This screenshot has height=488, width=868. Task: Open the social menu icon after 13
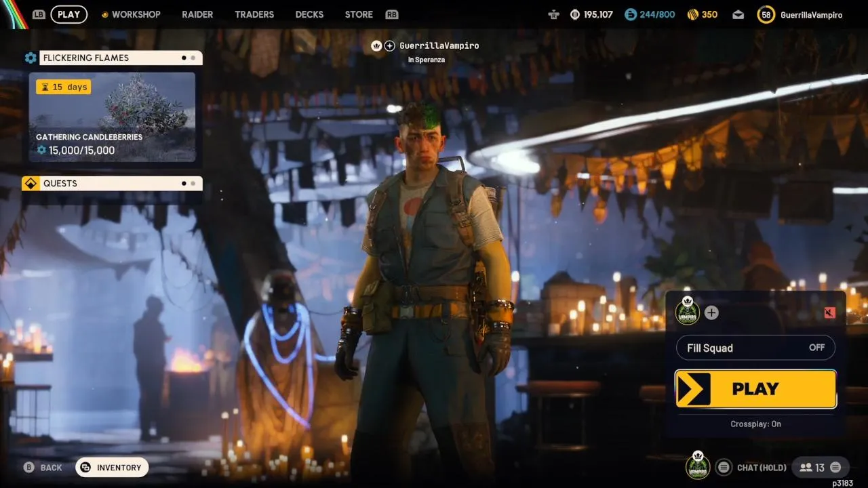(x=835, y=467)
